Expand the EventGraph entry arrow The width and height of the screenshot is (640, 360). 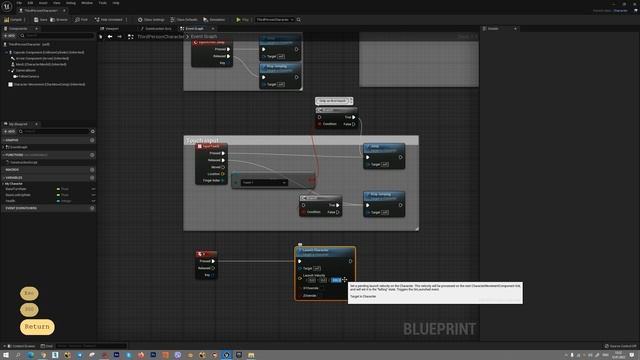pyautogui.click(x=4, y=147)
